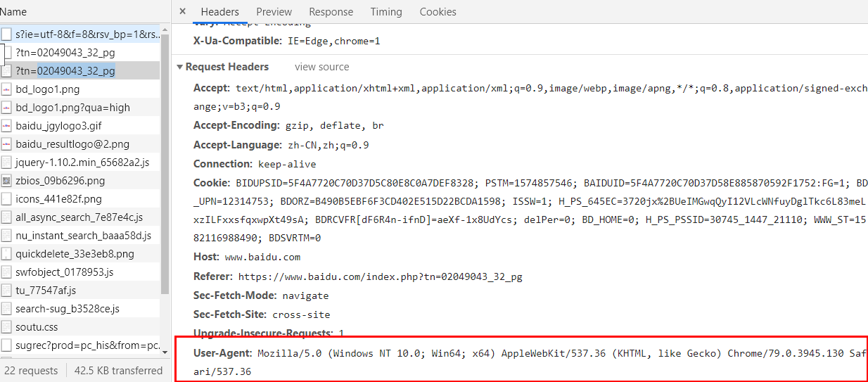The height and width of the screenshot is (382, 868).
Task: Open the Response tab
Action: (x=331, y=12)
